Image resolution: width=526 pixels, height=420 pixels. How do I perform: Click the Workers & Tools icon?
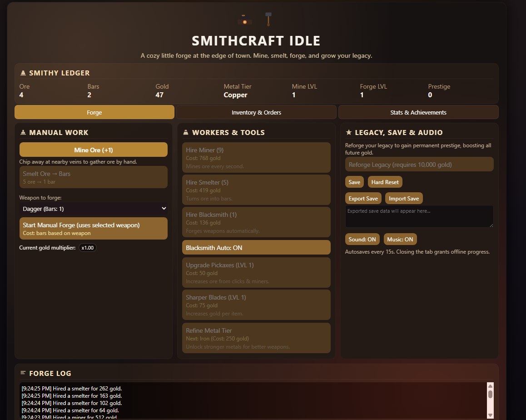pos(186,132)
